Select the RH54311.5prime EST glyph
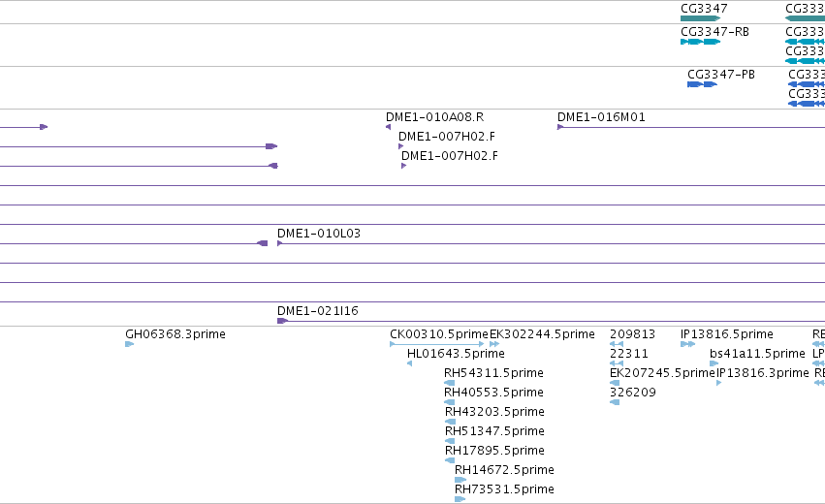This screenshot has width=825, height=504. click(x=449, y=383)
